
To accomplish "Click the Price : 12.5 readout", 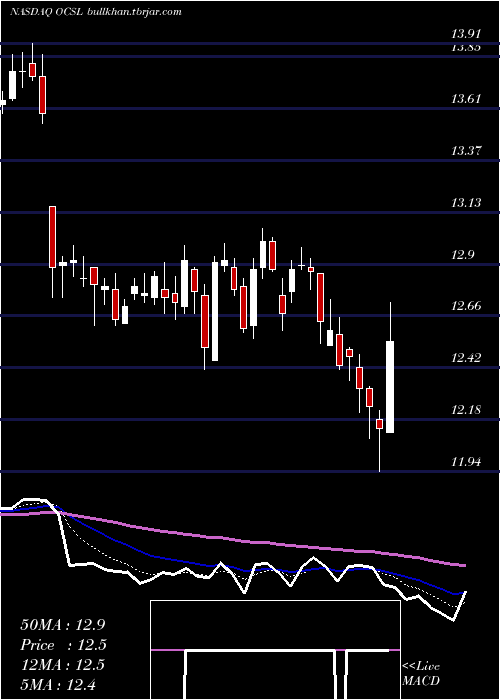I will tap(63, 645).
